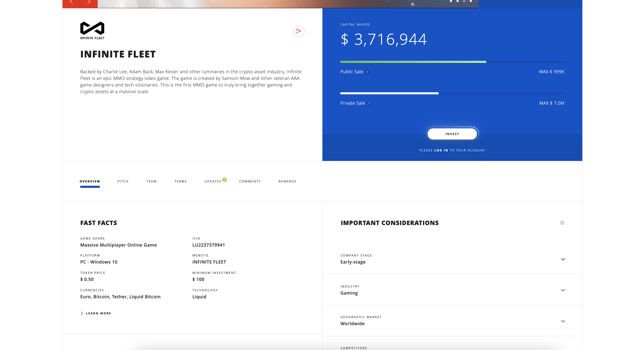Click the green updates notification badge
The width and height of the screenshot is (644, 350).
point(225,180)
